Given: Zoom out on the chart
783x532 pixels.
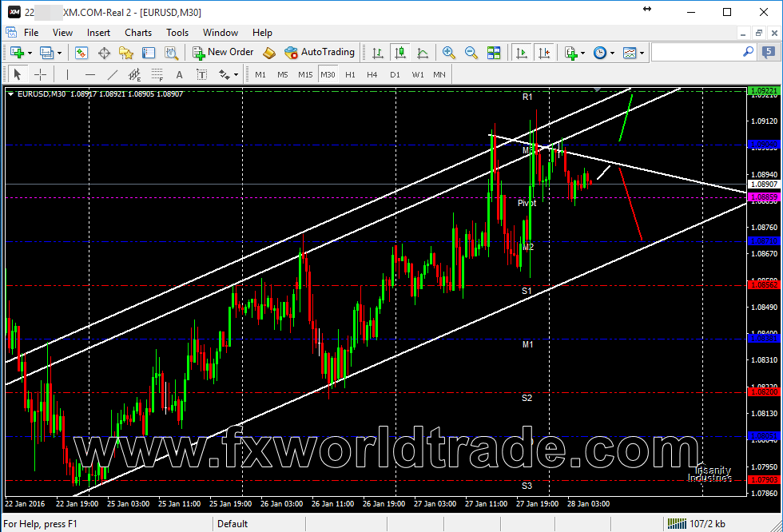Looking at the screenshot, I should (471, 53).
